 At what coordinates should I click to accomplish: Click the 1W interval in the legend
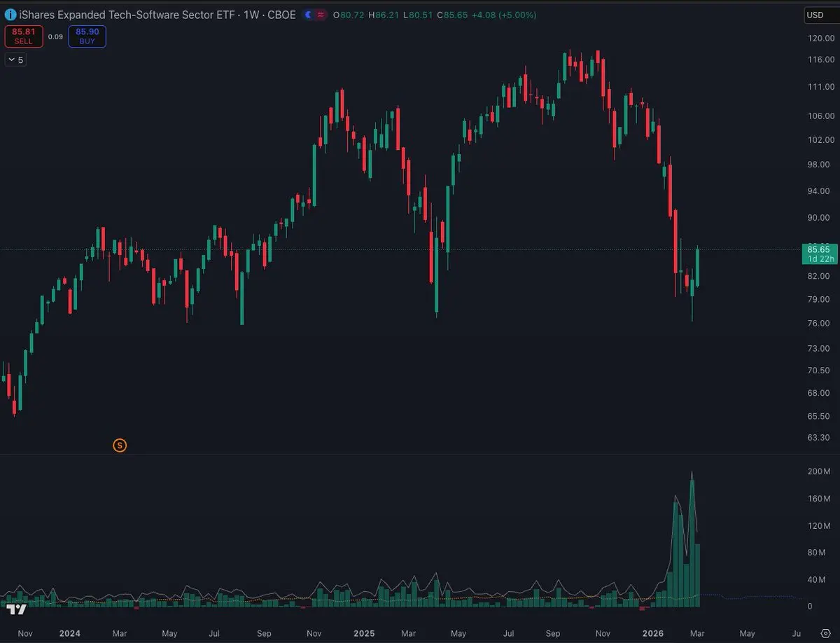pyautogui.click(x=251, y=15)
